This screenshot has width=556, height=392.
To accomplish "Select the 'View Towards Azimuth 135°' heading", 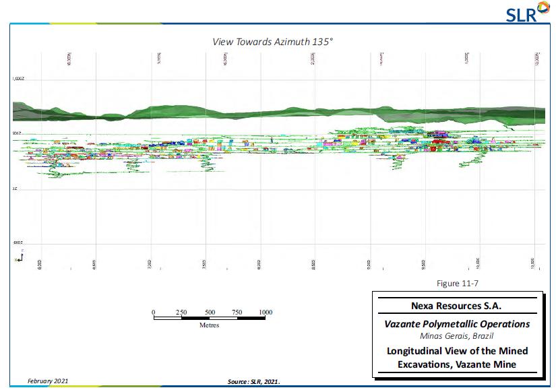I will tap(273, 42).
